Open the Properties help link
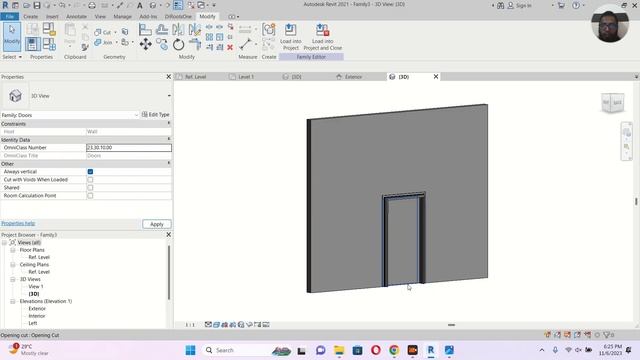This screenshot has width=640, height=360. (x=18, y=223)
